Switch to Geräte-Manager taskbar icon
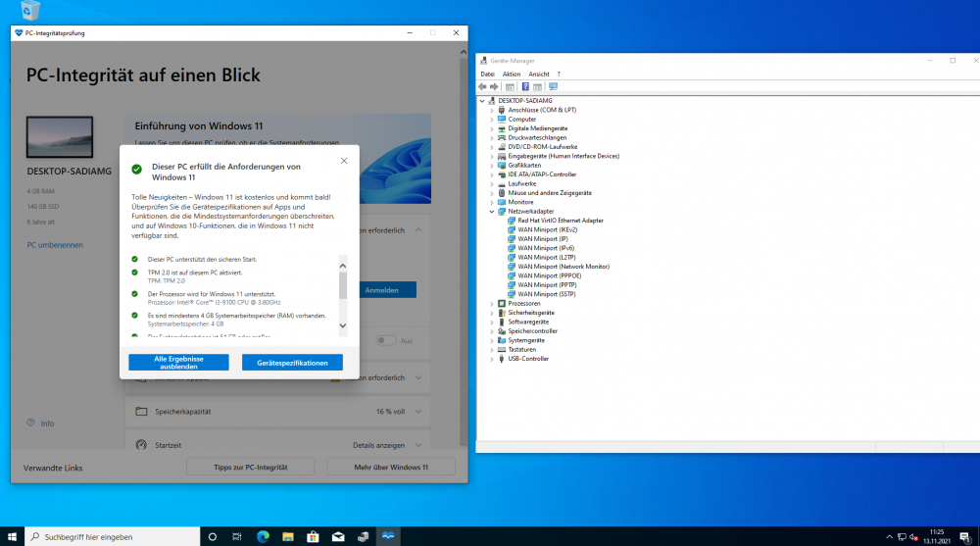Viewport: 980px width, 546px height. pos(364,536)
